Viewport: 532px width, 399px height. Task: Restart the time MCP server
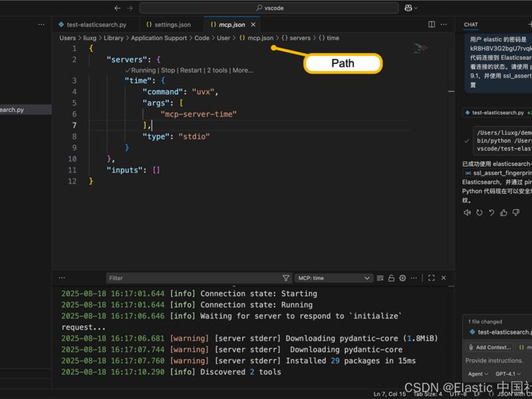[191, 70]
